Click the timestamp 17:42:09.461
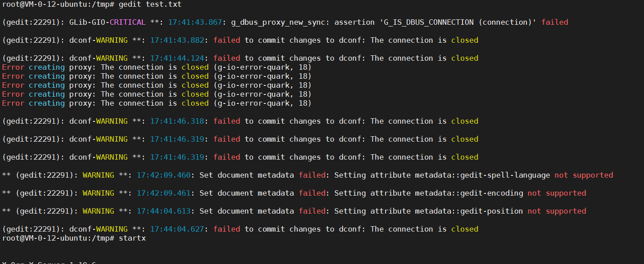The height and width of the screenshot is (264, 644). (x=164, y=193)
